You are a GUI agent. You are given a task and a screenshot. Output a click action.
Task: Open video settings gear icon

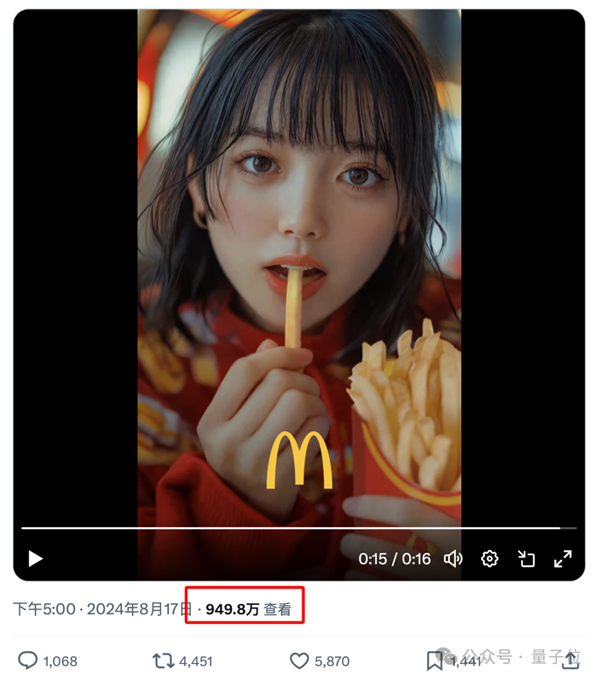click(489, 559)
